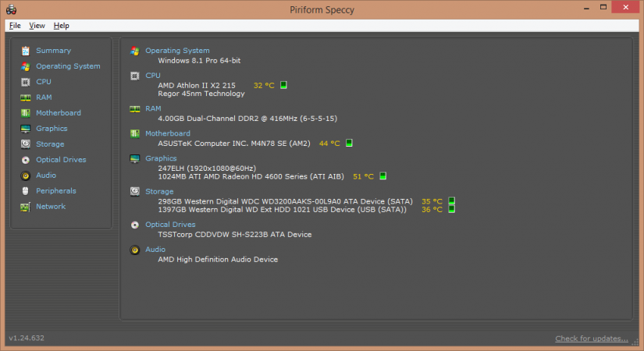Open Peripherals from the sidebar
This screenshot has width=644, height=351.
[x=56, y=191]
